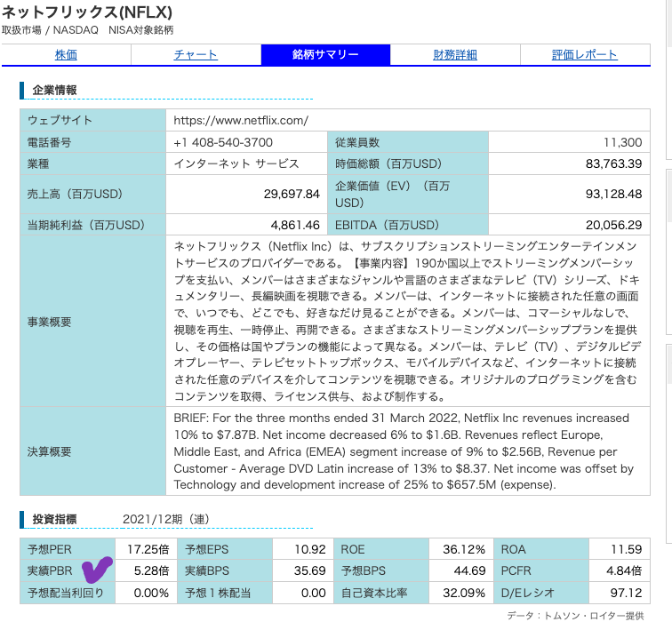Click the dividend yield value 0.00%
The width and height of the screenshot is (672, 622).
[151, 593]
